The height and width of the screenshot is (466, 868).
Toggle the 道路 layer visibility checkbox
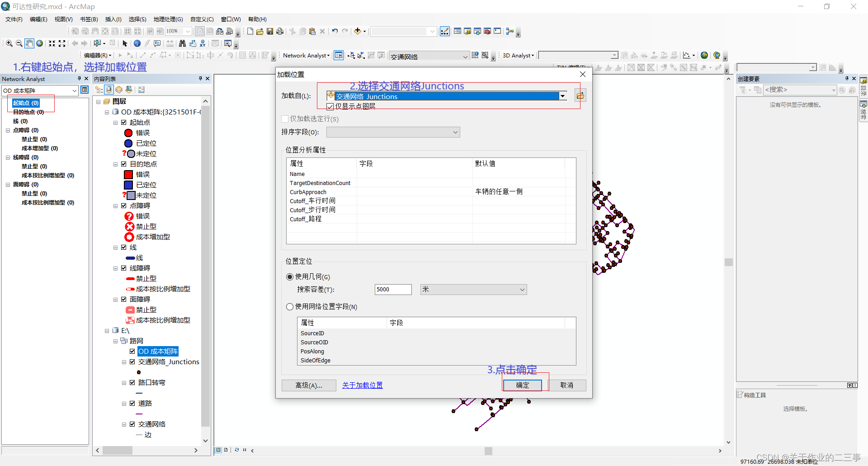click(132, 404)
